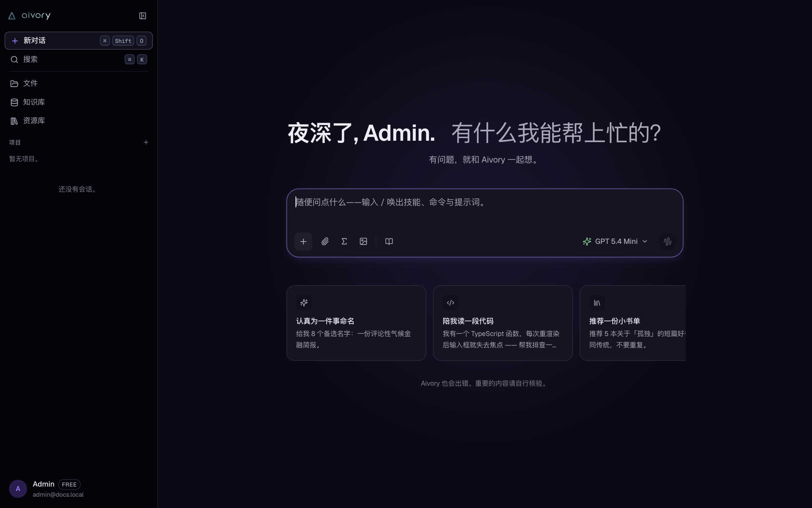Screen dimensions: 812x508
Task: Click the Aivory logo in the sidebar
Action: tap(29, 15)
